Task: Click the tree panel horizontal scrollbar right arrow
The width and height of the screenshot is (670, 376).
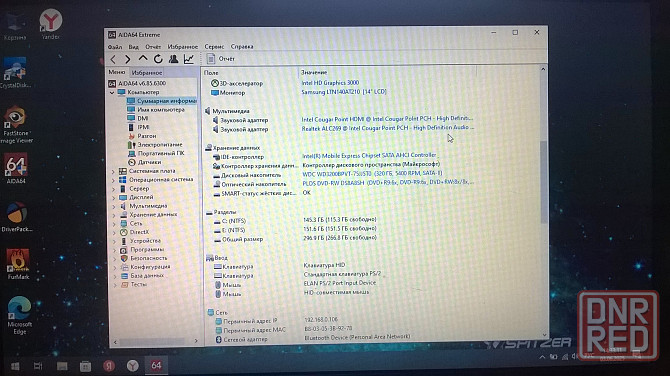Action: [x=196, y=341]
